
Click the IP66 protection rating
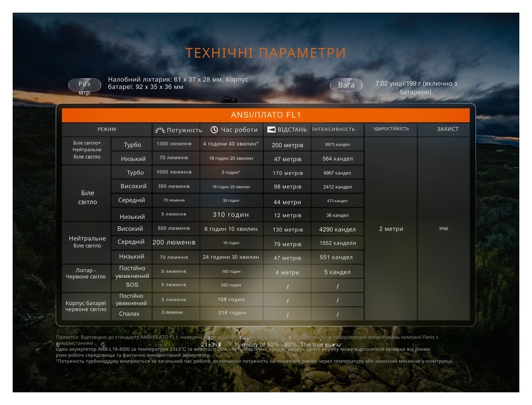(x=443, y=229)
